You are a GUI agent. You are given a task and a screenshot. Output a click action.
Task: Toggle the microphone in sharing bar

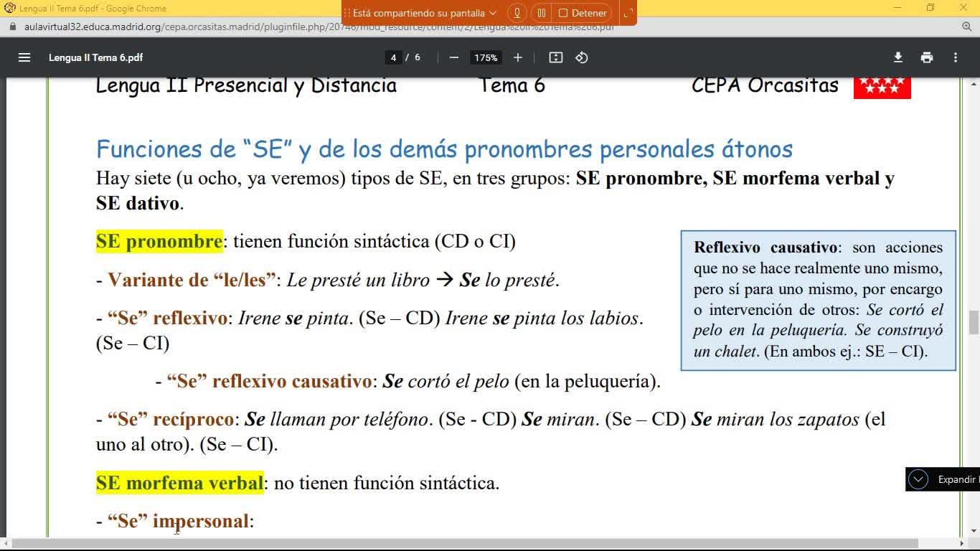click(517, 13)
